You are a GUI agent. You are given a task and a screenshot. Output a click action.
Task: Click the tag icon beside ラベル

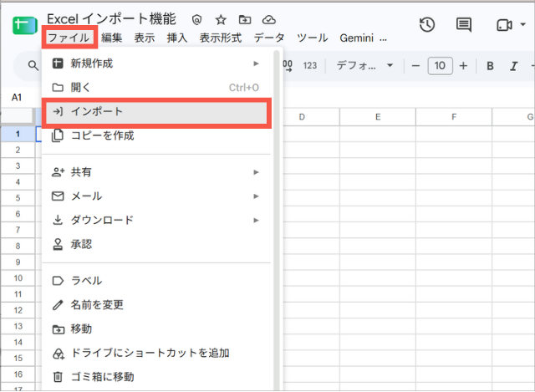tap(58, 281)
